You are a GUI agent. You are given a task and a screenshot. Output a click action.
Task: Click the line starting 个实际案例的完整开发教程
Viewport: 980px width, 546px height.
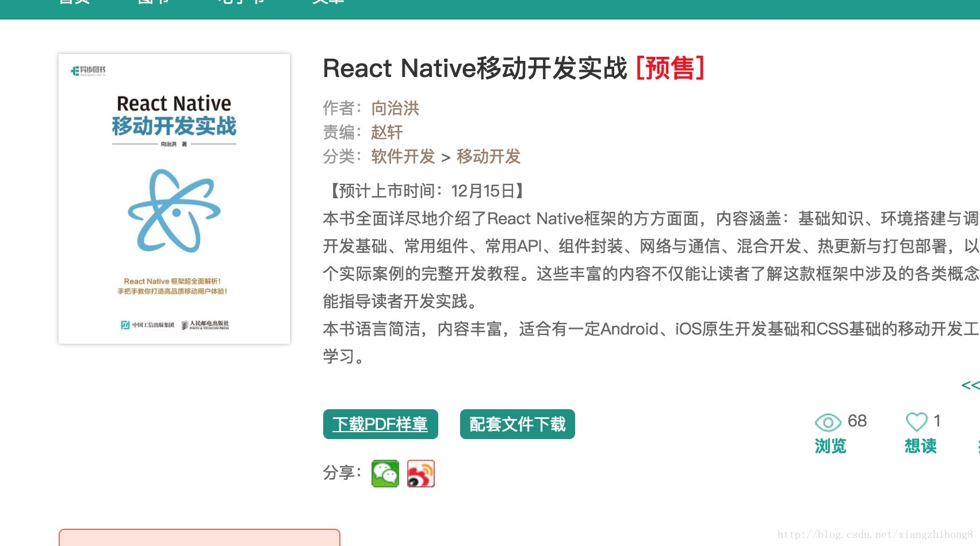pos(651,274)
